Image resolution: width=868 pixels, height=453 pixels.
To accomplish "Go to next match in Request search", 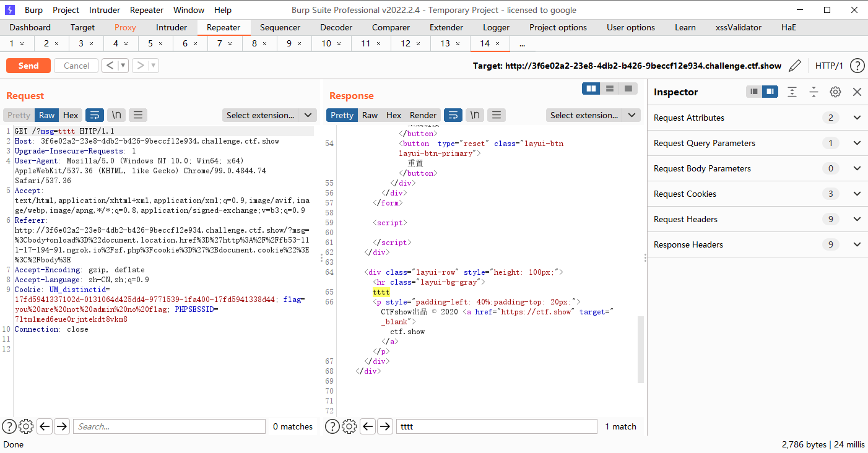I will click(x=62, y=426).
